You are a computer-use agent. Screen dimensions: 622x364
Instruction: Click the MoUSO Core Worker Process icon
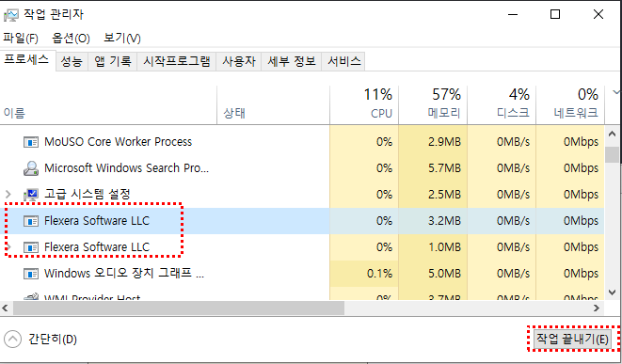pos(31,142)
